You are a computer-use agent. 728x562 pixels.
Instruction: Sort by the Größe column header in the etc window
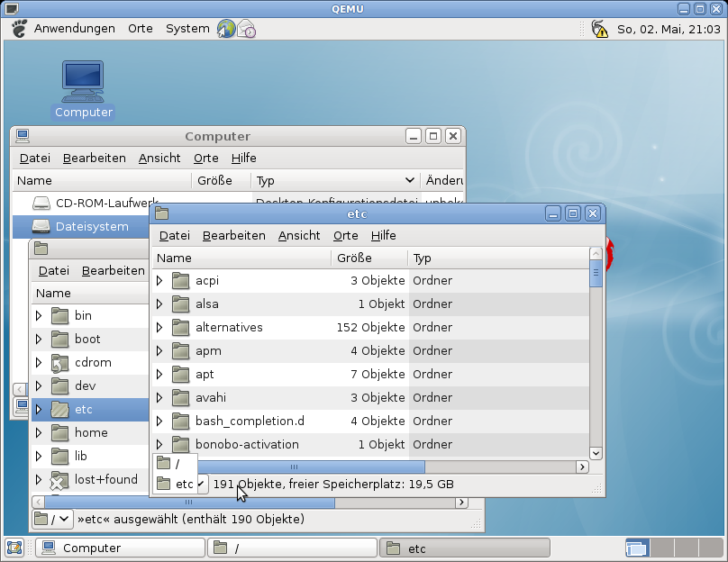[x=369, y=258]
